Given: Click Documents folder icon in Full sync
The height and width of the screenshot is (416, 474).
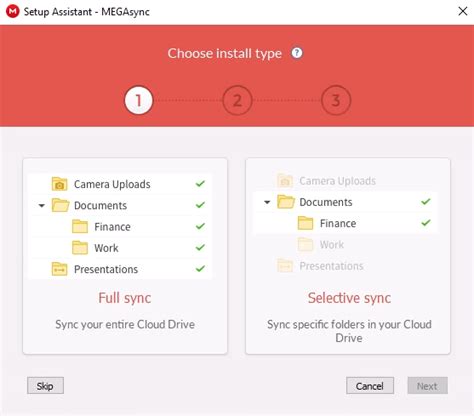Looking at the screenshot, I should click(x=60, y=205).
